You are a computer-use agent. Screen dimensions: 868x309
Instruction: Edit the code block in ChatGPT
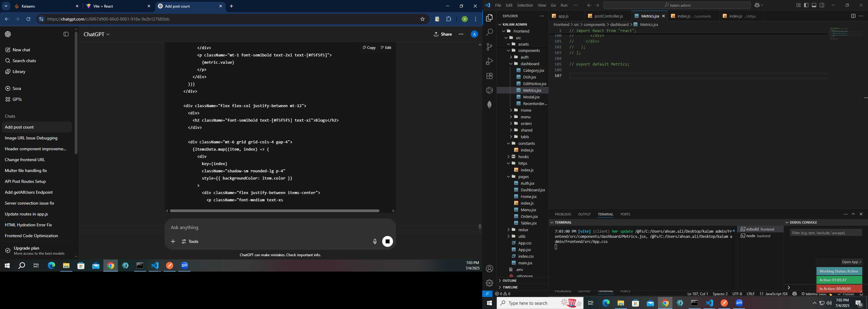[386, 48]
